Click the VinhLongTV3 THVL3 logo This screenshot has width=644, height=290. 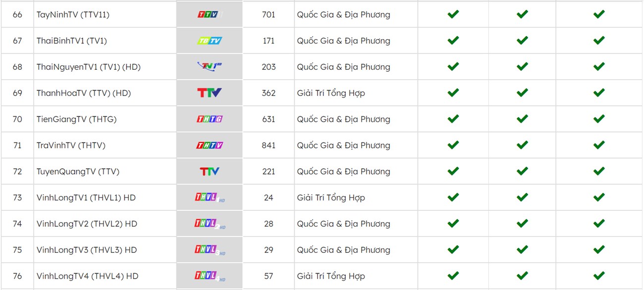click(x=210, y=250)
